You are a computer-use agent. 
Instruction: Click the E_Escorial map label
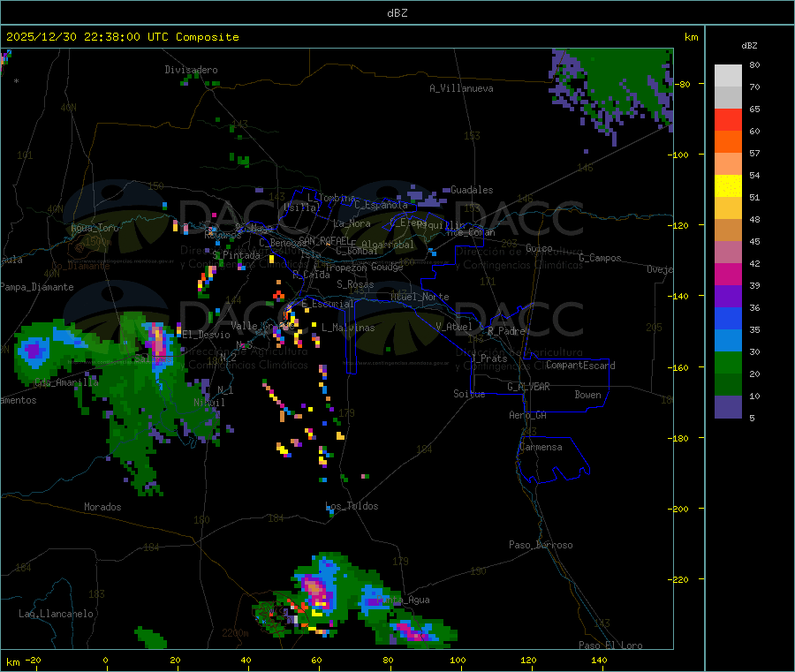(328, 304)
